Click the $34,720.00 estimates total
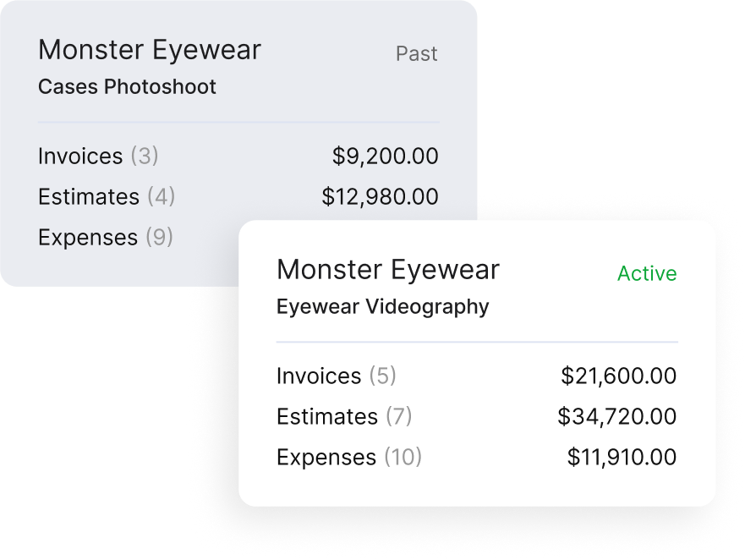The image size is (745, 560). 617,416
